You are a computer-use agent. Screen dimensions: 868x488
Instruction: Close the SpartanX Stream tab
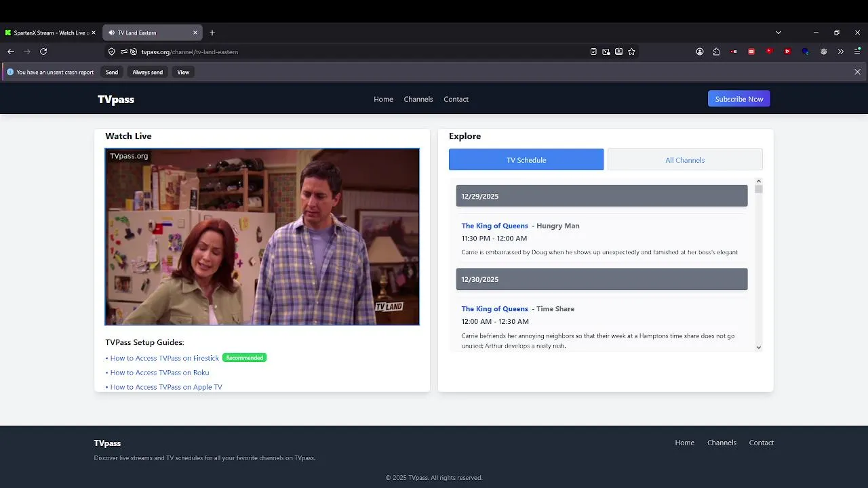click(x=94, y=33)
